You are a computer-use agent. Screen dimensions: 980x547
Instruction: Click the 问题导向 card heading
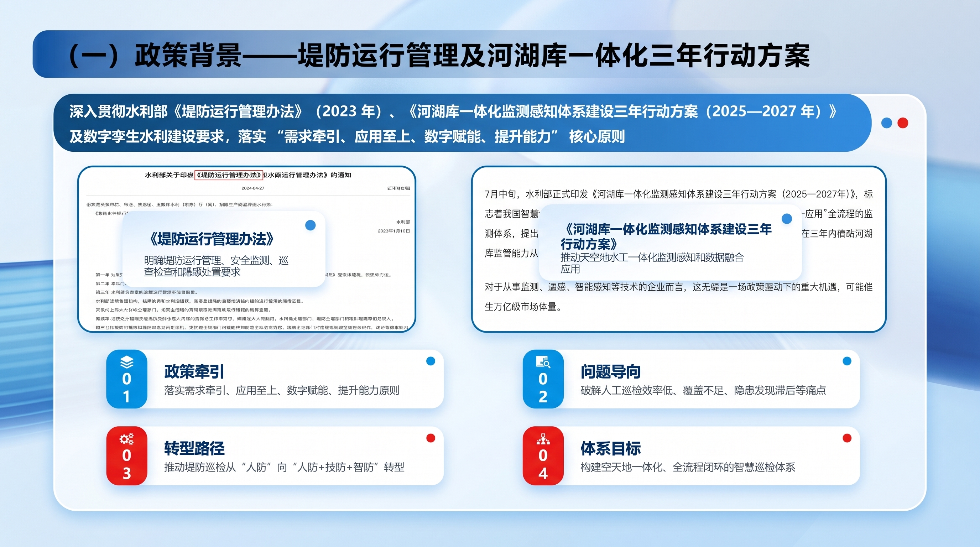tap(610, 372)
